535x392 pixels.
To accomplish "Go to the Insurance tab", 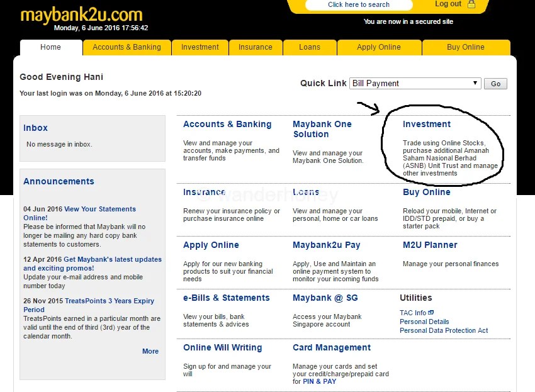I will [x=256, y=47].
